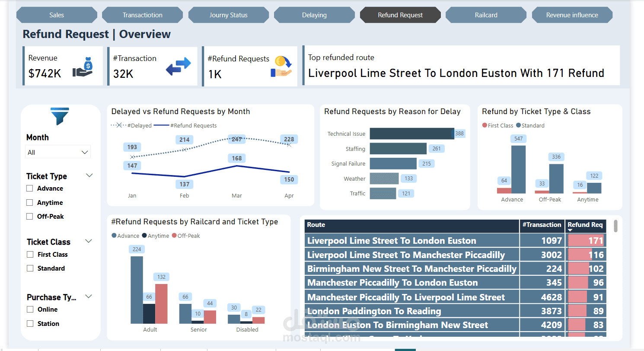Tick the Advance ticket type checkbox
644x351 pixels.
pos(30,188)
